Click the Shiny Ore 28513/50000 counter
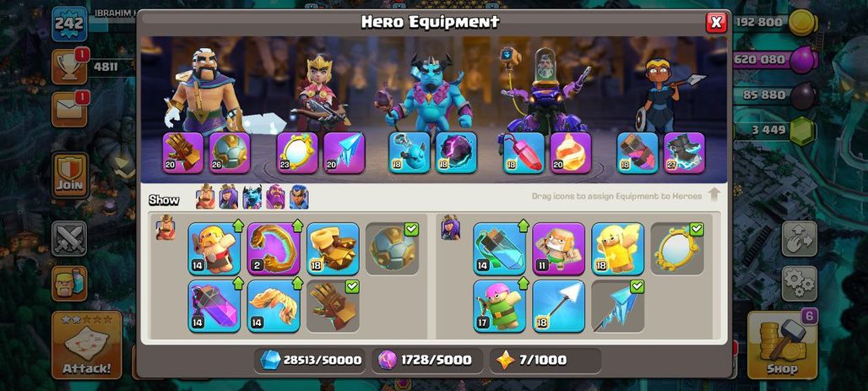The image size is (868, 391). click(310, 361)
